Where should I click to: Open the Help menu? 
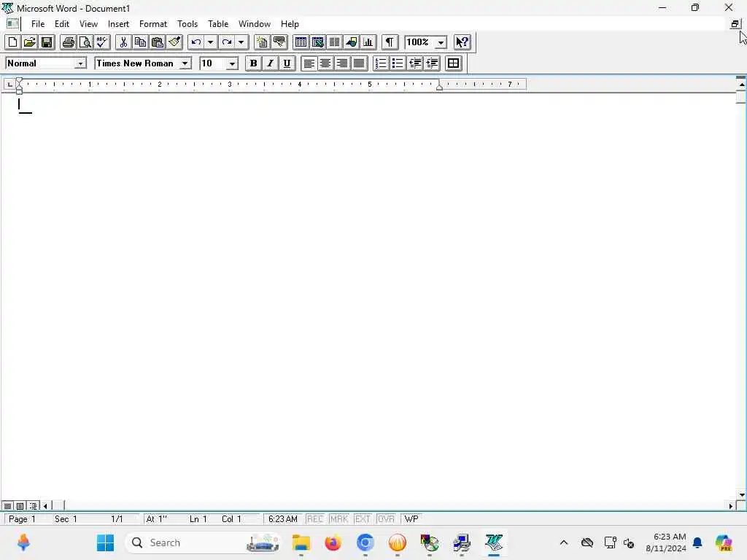coord(290,24)
